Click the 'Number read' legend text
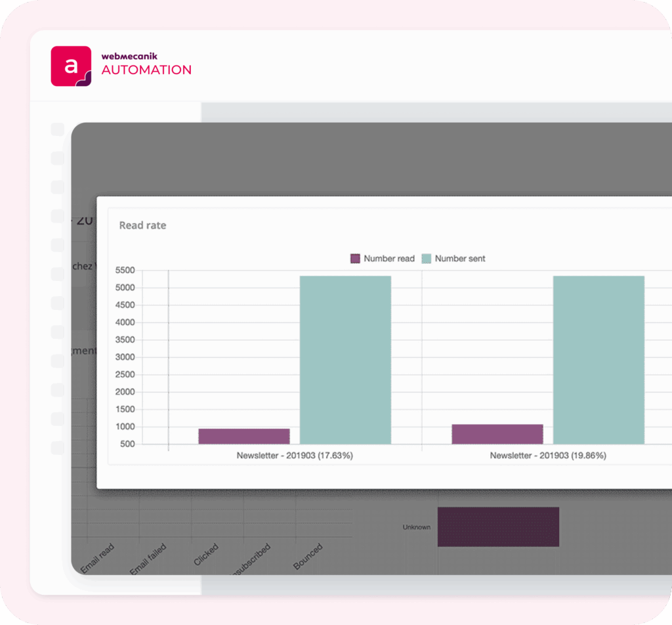This screenshot has width=672, height=625. (389, 259)
